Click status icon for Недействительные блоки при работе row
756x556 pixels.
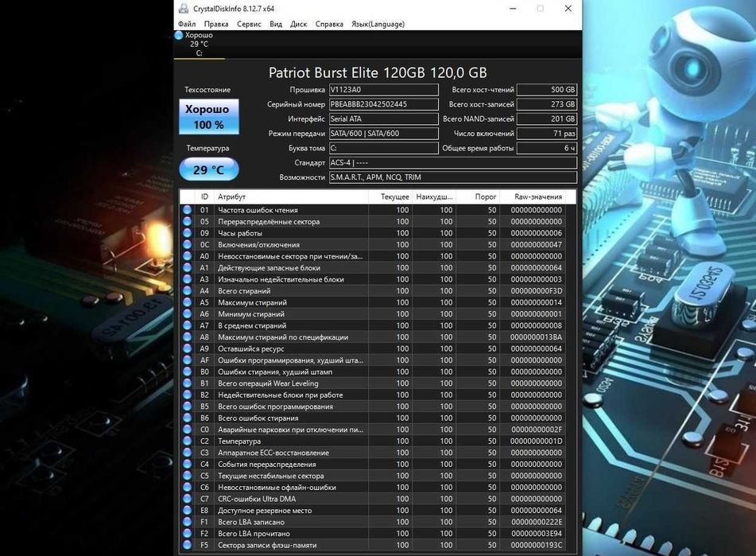[187, 395]
